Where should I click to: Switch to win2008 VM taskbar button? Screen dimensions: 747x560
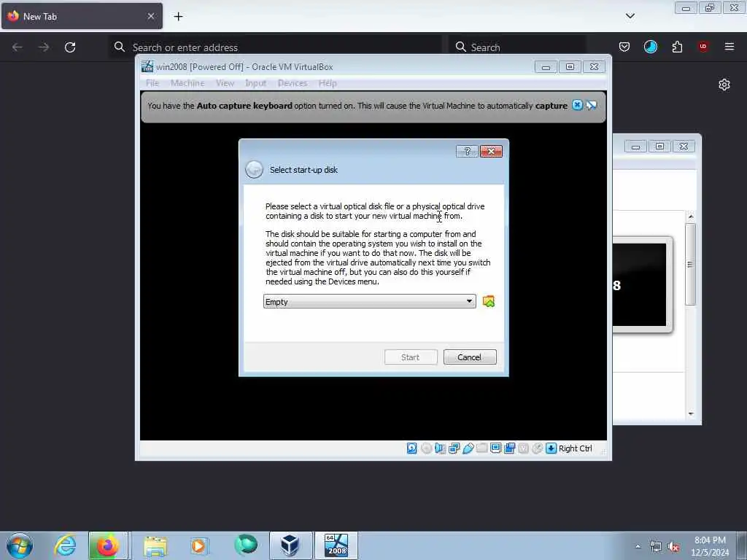point(336,545)
